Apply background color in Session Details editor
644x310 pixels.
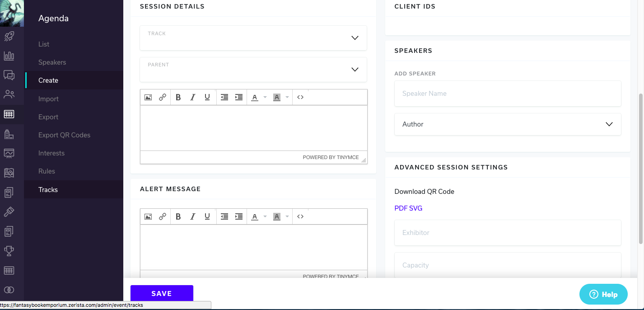[x=277, y=97]
